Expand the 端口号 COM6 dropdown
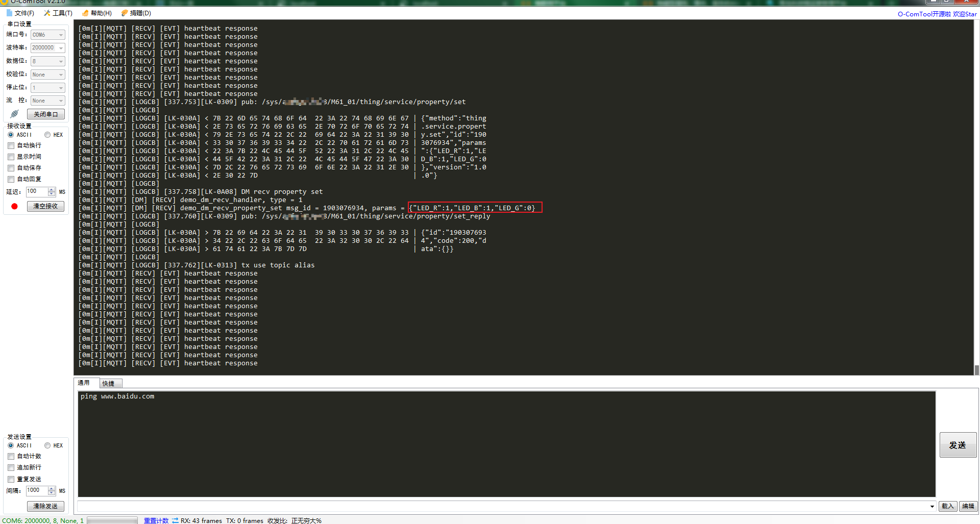The image size is (980, 524). click(61, 35)
